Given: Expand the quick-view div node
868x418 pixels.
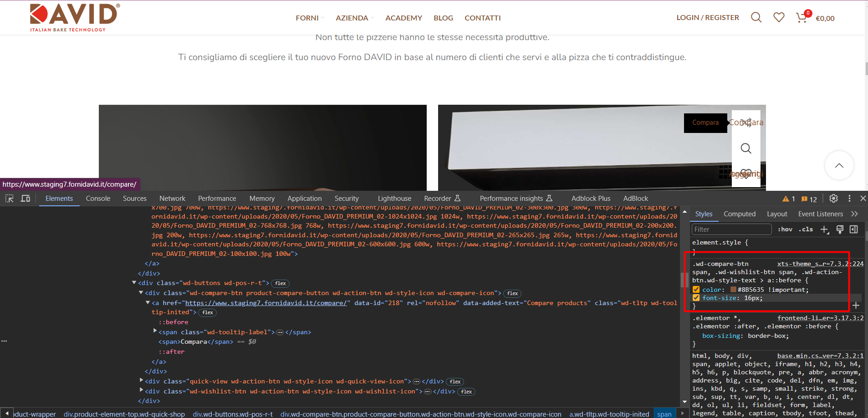Looking at the screenshot, I should pyautogui.click(x=141, y=380).
